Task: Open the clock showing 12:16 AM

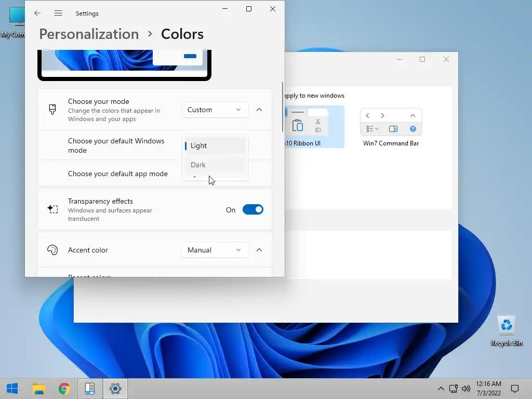Action: (488, 389)
